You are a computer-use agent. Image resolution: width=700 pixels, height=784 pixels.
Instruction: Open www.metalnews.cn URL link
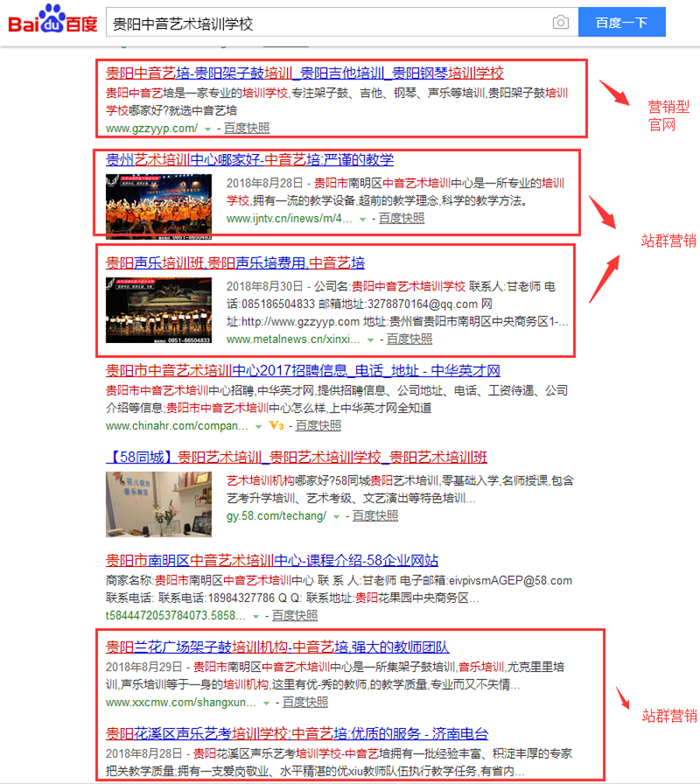pyautogui.click(x=293, y=339)
